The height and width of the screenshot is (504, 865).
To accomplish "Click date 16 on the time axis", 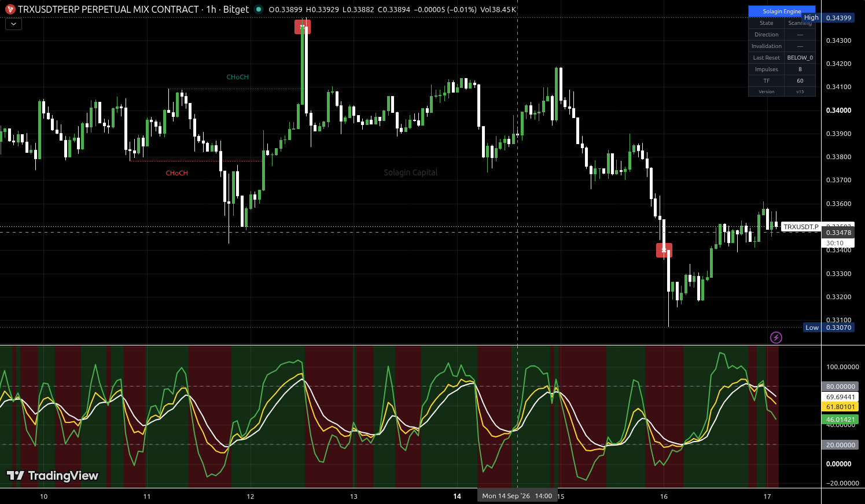I will [664, 496].
